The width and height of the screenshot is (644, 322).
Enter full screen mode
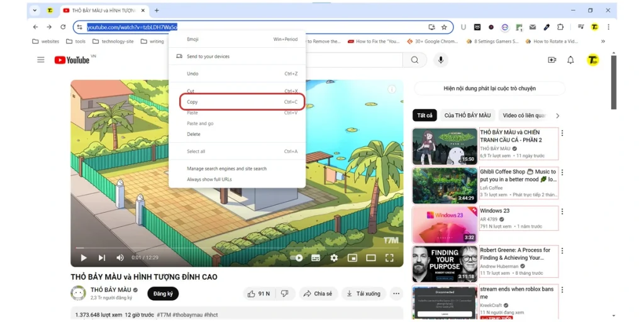coord(389,258)
